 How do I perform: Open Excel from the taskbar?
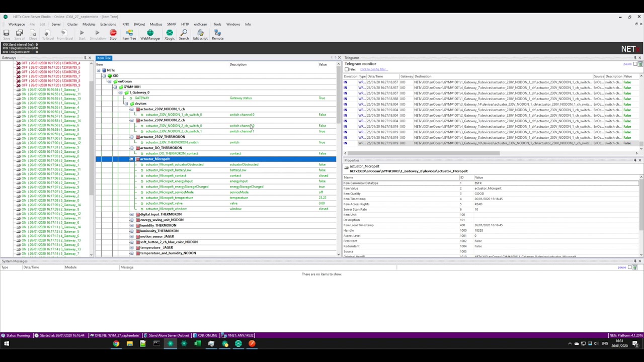[x=197, y=344]
